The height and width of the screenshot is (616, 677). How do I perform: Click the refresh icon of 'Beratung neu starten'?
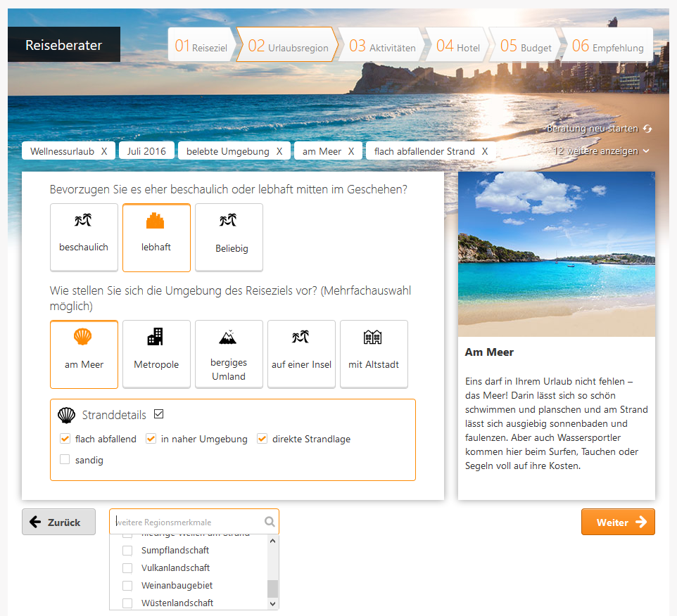coord(647,129)
